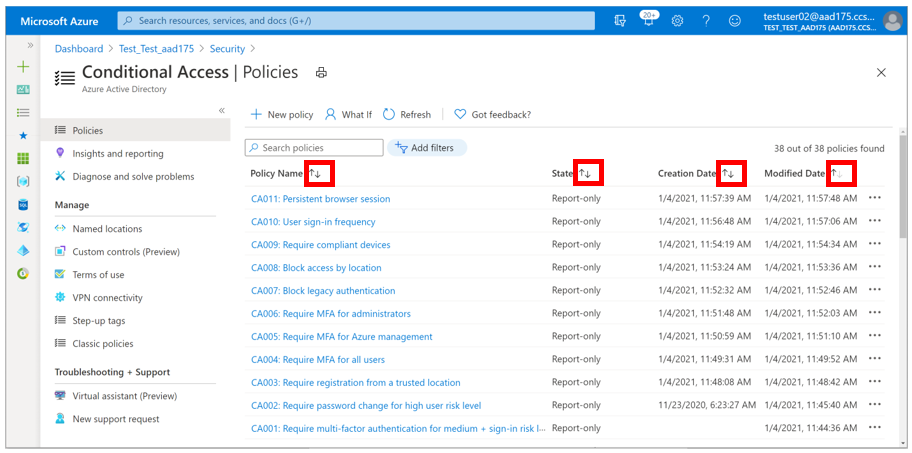Open the help question mark icon
Viewport: 912px width, 453px height.
tap(706, 21)
